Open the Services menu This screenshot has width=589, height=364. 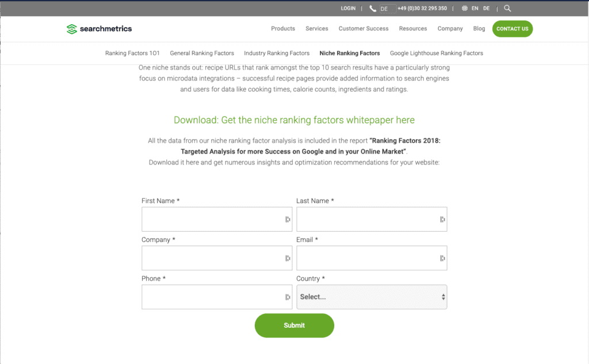coord(317,29)
